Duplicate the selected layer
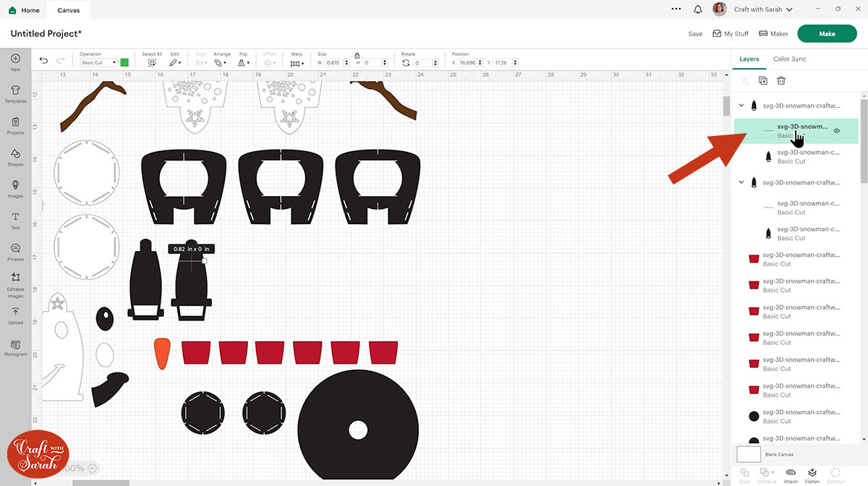This screenshot has width=868, height=486. (x=762, y=81)
